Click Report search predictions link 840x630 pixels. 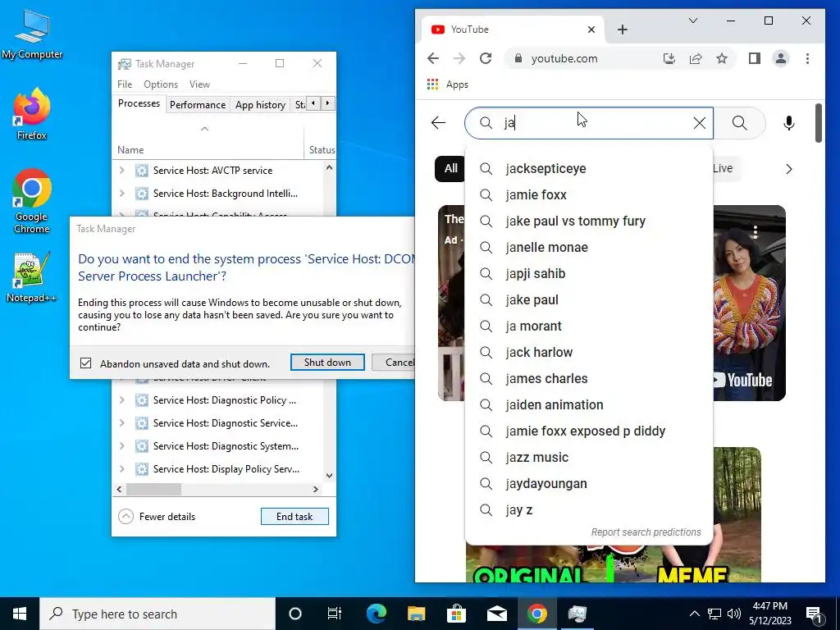(646, 532)
